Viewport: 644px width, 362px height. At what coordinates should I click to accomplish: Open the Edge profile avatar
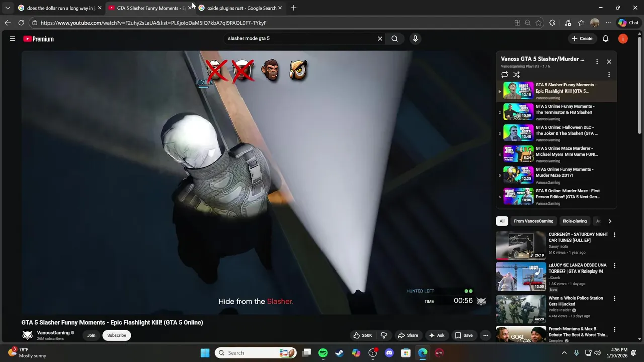595,23
